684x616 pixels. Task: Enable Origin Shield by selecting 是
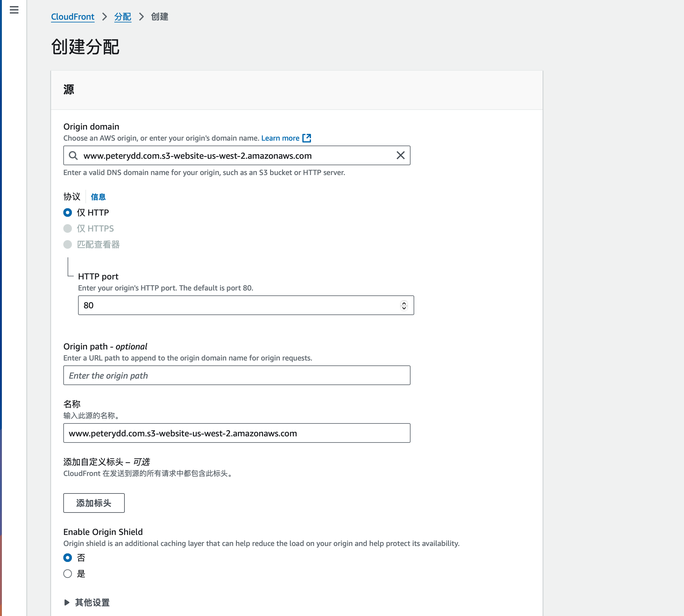click(x=68, y=573)
